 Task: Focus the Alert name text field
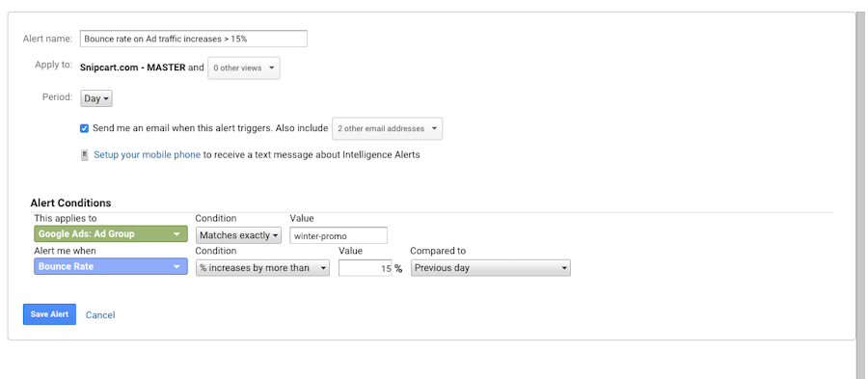pyautogui.click(x=194, y=39)
